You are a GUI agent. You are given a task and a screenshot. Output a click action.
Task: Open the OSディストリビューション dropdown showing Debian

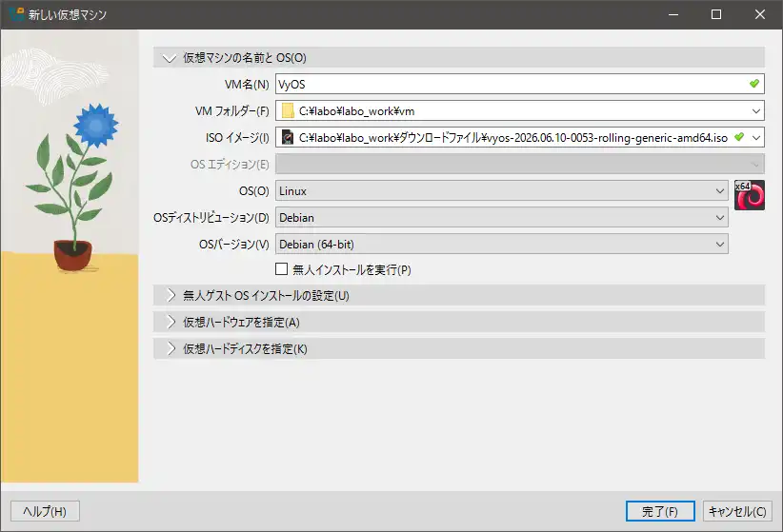(x=501, y=218)
